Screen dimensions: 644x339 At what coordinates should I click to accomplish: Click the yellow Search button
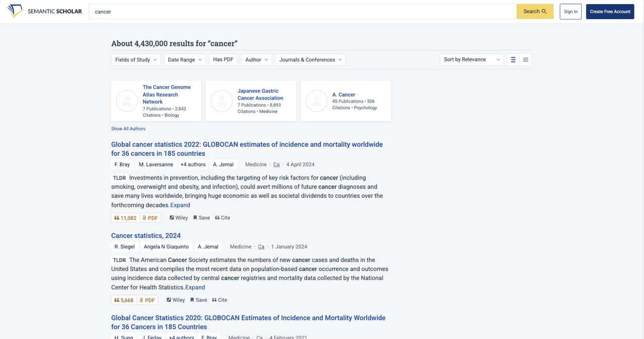(535, 12)
